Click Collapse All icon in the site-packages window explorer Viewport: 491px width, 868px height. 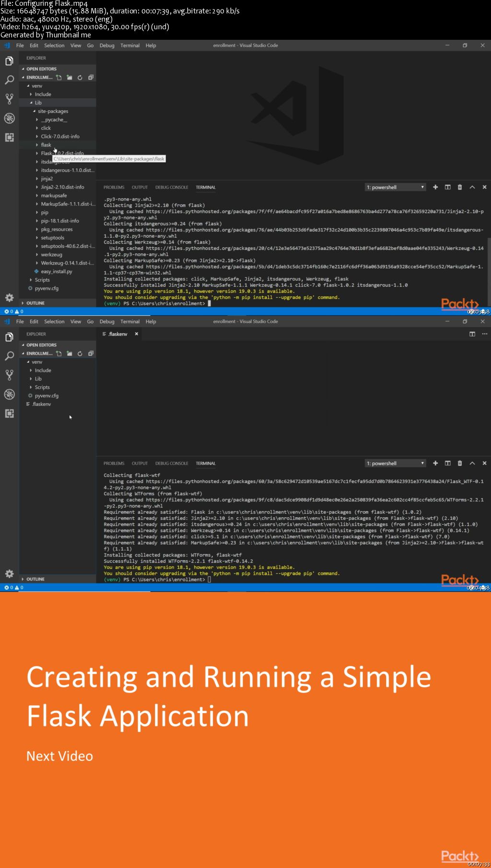pos(91,77)
